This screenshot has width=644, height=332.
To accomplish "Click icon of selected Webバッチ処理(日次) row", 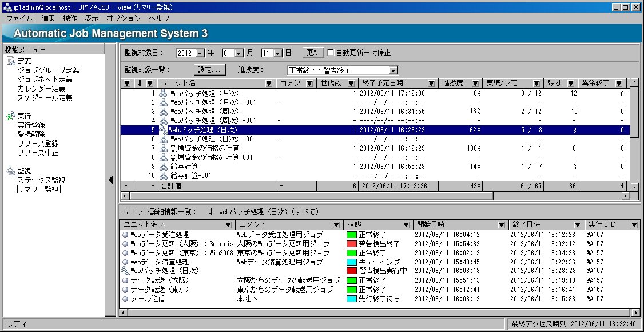I will point(164,130).
